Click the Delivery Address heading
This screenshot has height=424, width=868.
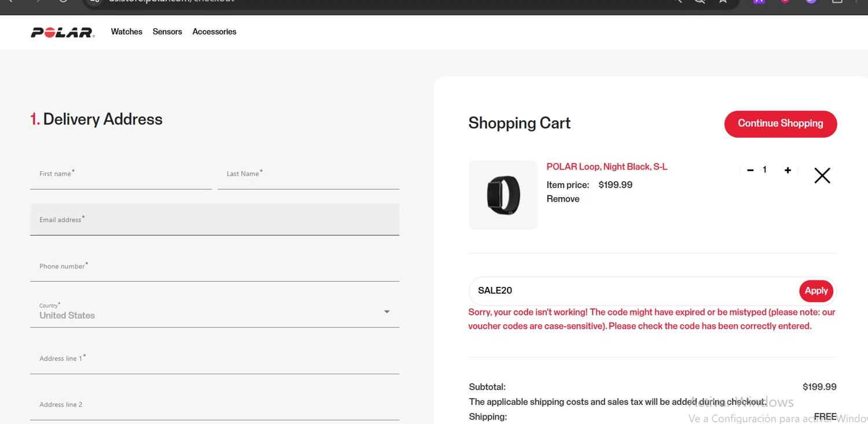click(96, 119)
